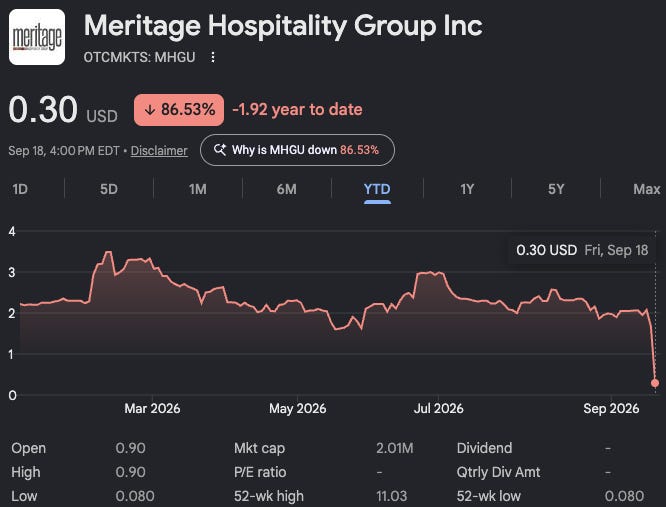The height and width of the screenshot is (507, 666).
Task: Click the Meritage Hospitality Group Inc title
Action: point(283,26)
